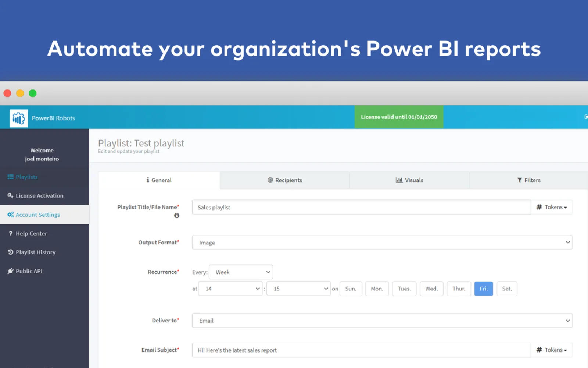Open Playlist History in the sidebar
588x368 pixels.
coord(44,252)
